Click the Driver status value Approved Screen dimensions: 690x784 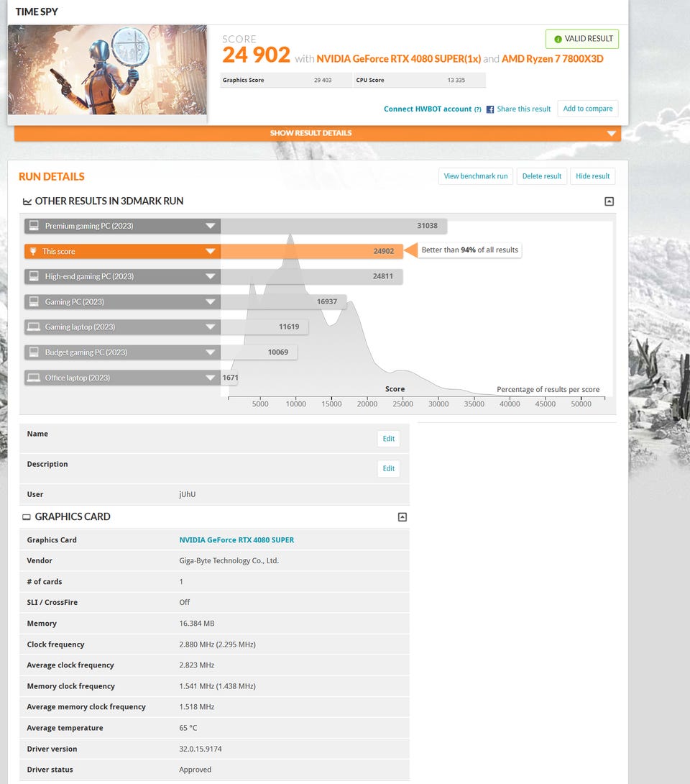[195, 770]
